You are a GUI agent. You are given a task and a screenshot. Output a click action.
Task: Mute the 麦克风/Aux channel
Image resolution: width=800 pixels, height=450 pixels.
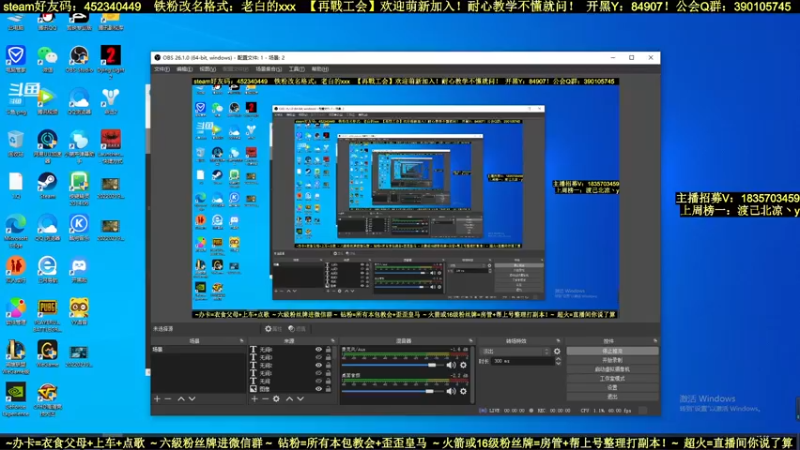point(451,365)
